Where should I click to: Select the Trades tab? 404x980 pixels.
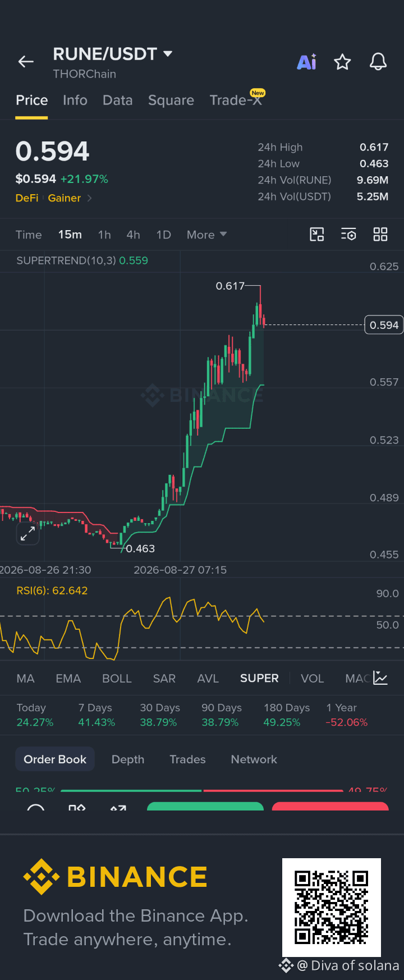coord(187,759)
